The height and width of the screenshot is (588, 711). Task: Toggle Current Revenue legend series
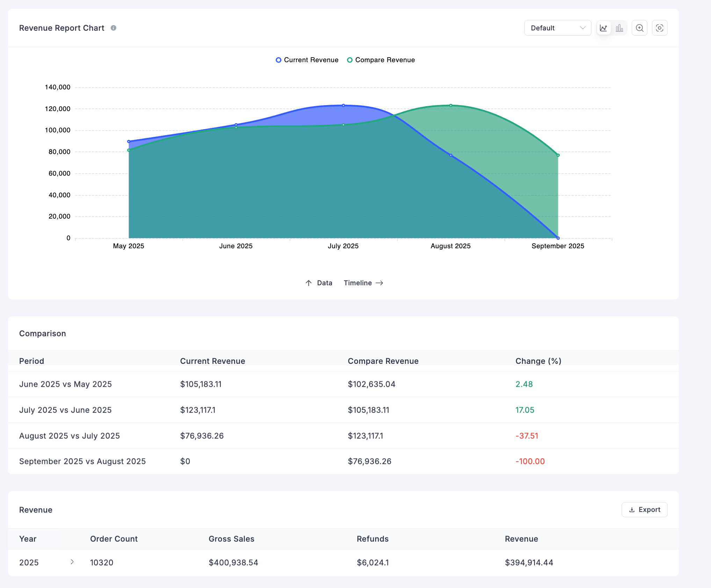click(307, 60)
